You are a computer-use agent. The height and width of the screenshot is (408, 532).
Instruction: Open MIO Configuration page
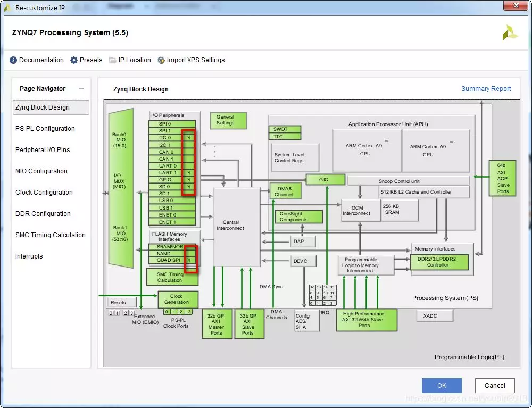[x=41, y=171]
